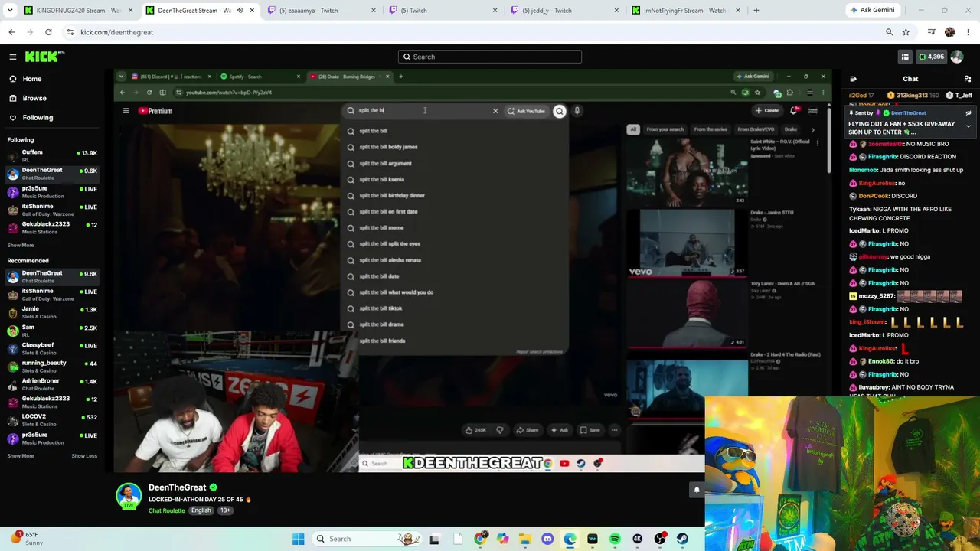Open the Kick sidebar hamburger menu
Screen dimensions: 980x551
tap(13, 57)
